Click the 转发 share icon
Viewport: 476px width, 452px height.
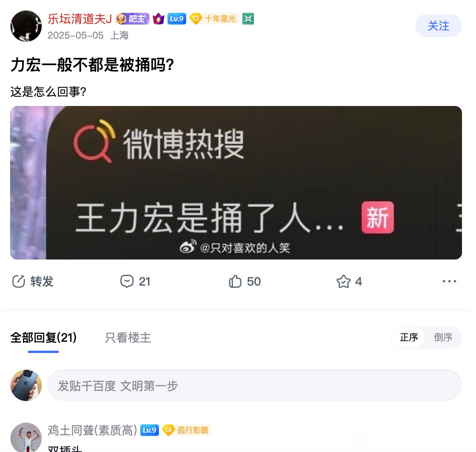pyautogui.click(x=18, y=281)
